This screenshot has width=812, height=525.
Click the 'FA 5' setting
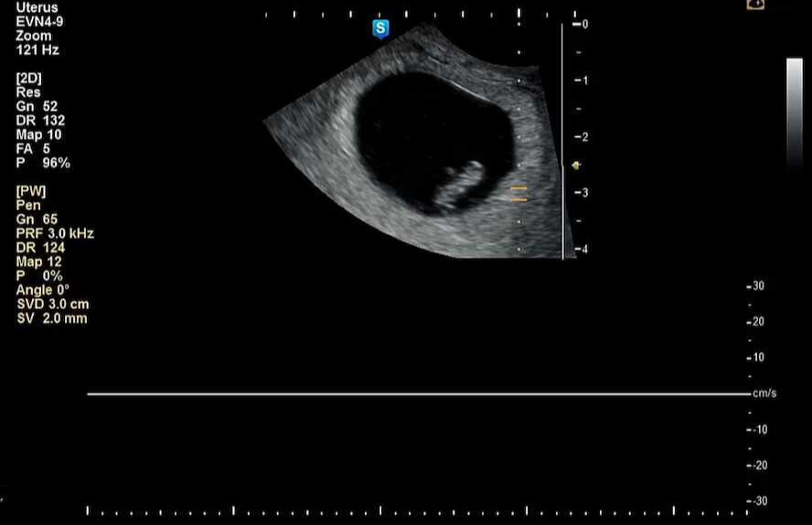click(x=33, y=148)
